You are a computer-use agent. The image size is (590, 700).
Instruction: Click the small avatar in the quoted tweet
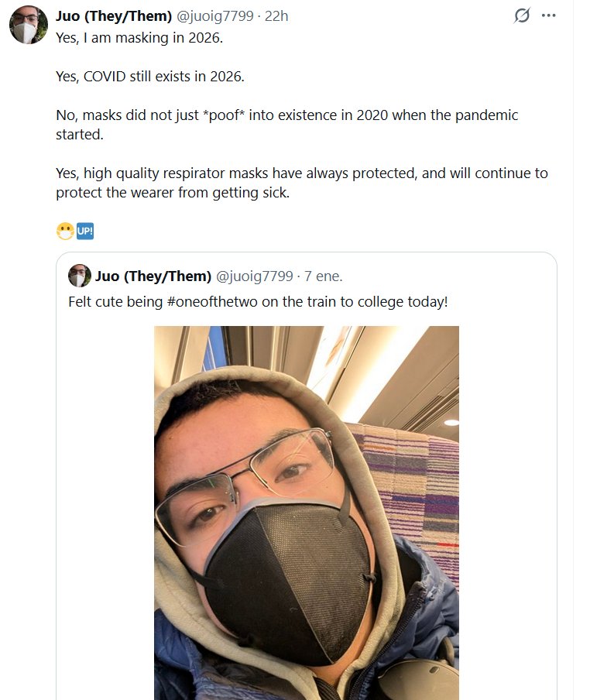pyautogui.click(x=79, y=276)
